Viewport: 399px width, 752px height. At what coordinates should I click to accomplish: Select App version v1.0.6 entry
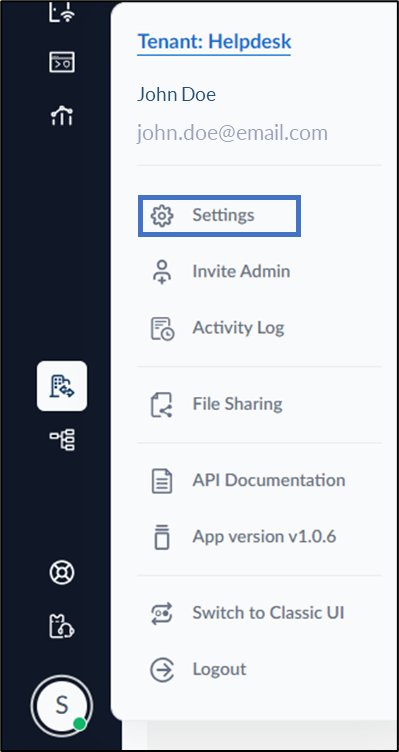pyautogui.click(x=264, y=536)
